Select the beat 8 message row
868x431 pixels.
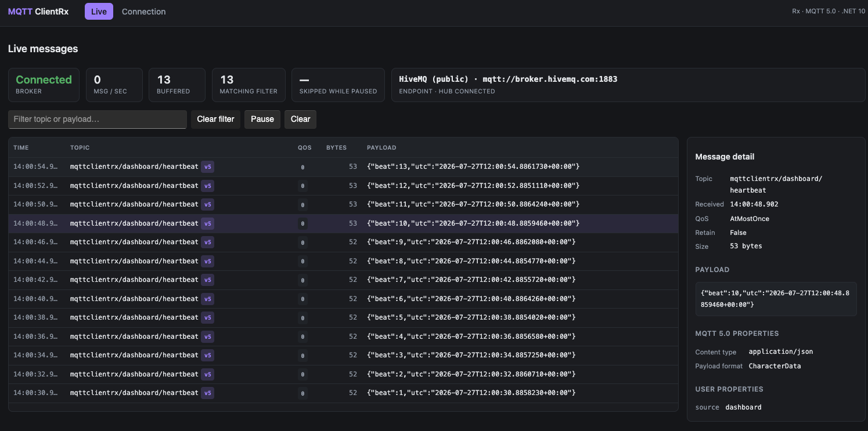[x=343, y=261]
